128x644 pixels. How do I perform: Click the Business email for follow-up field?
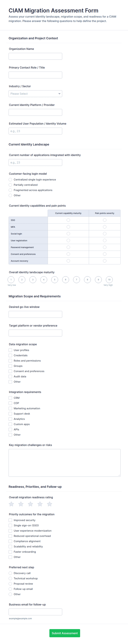(x=35, y=612)
